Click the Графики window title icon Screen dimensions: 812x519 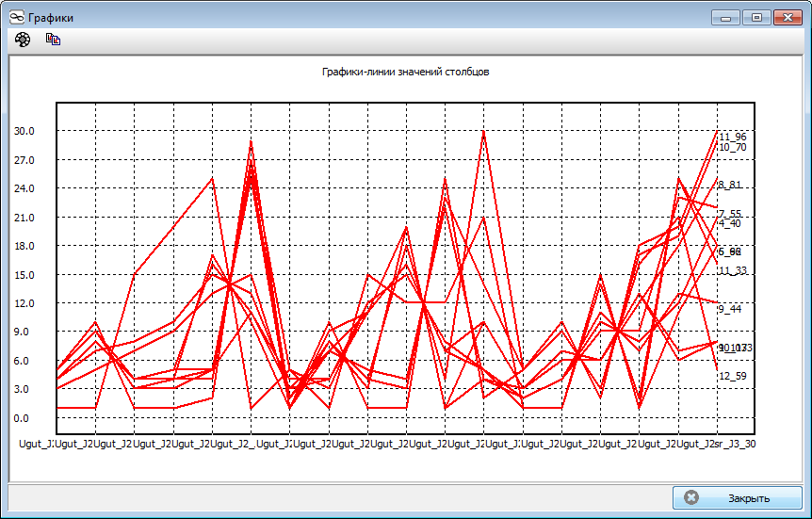tap(17, 18)
